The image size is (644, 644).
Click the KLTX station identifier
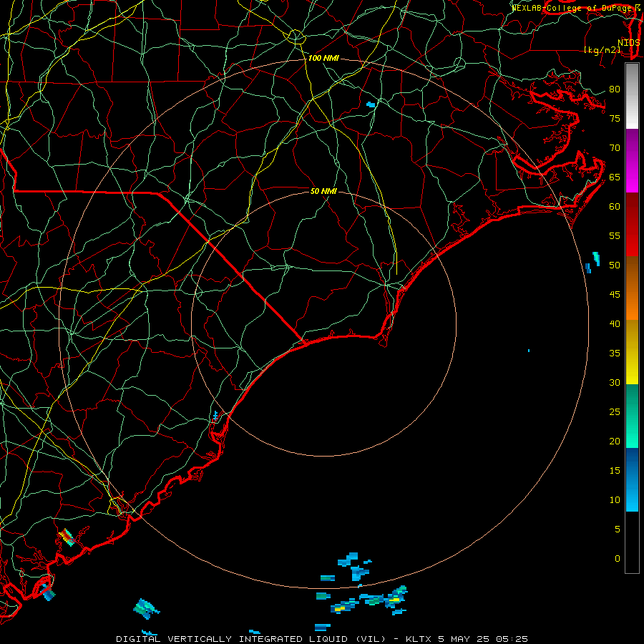pyautogui.click(x=419, y=639)
